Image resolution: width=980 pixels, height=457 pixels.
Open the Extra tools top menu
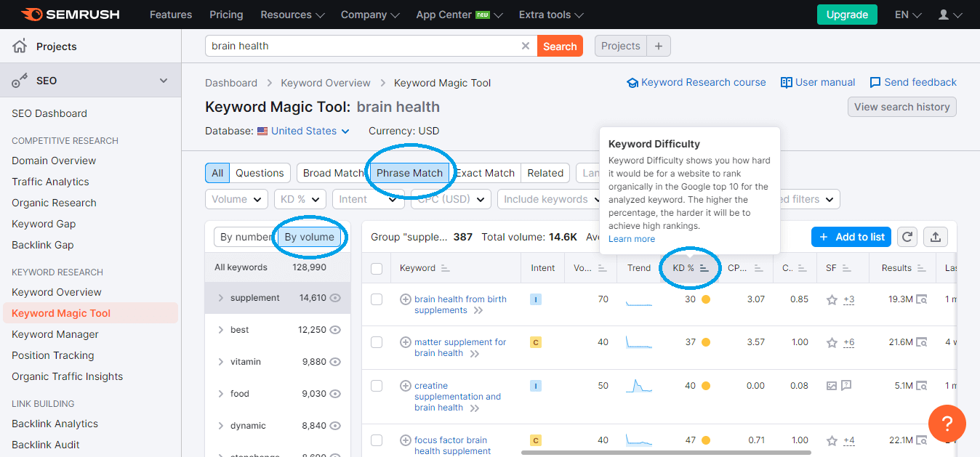click(550, 15)
